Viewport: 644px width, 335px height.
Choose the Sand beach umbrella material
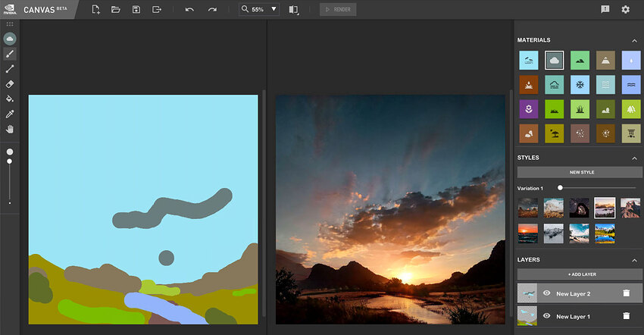554,133
